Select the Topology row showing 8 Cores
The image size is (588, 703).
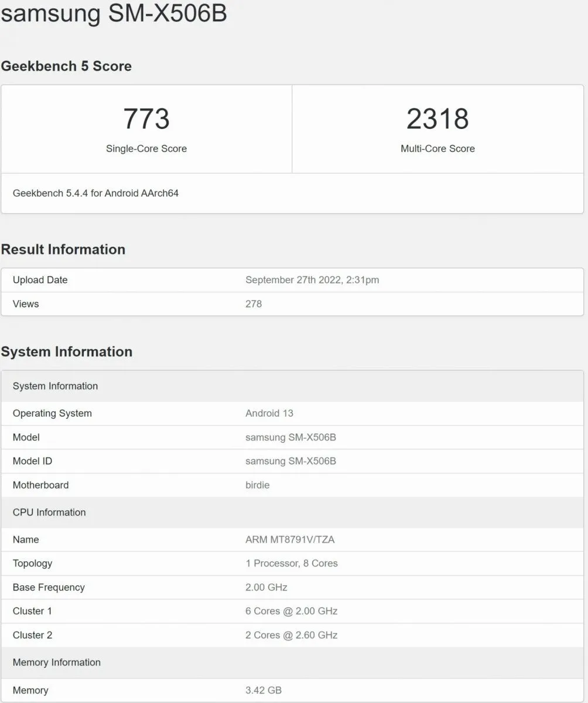[x=292, y=563]
